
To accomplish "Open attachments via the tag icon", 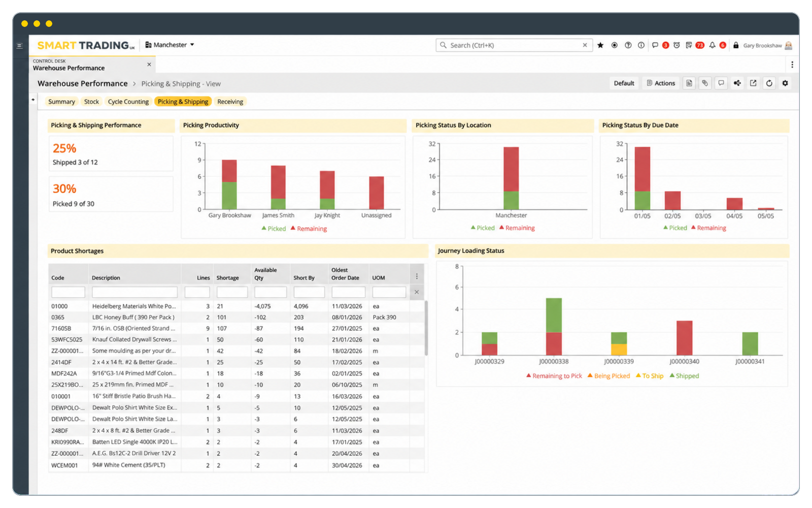I will (705, 83).
